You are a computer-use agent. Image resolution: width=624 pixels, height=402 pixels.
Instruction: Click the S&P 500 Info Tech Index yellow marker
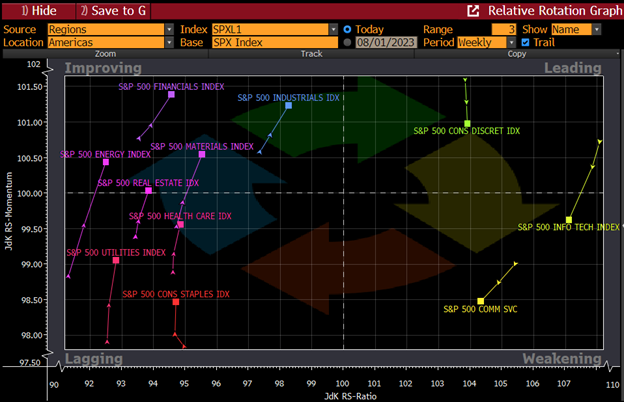click(x=569, y=220)
